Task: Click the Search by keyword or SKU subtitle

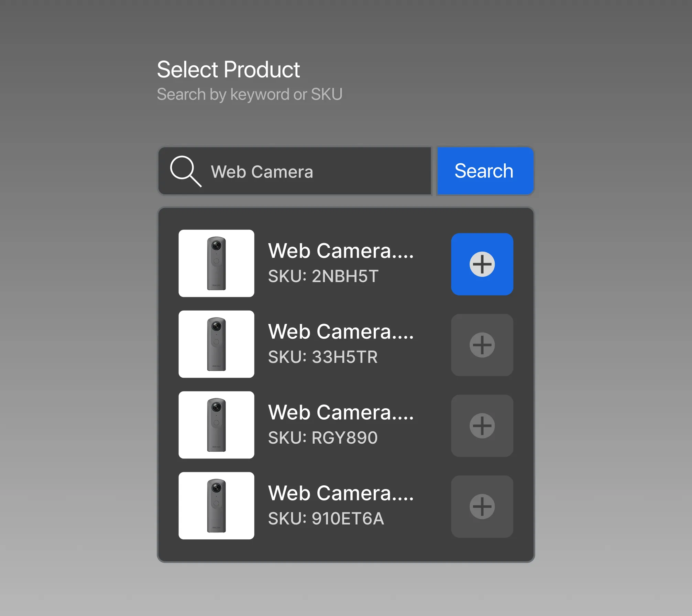Action: coord(250,95)
